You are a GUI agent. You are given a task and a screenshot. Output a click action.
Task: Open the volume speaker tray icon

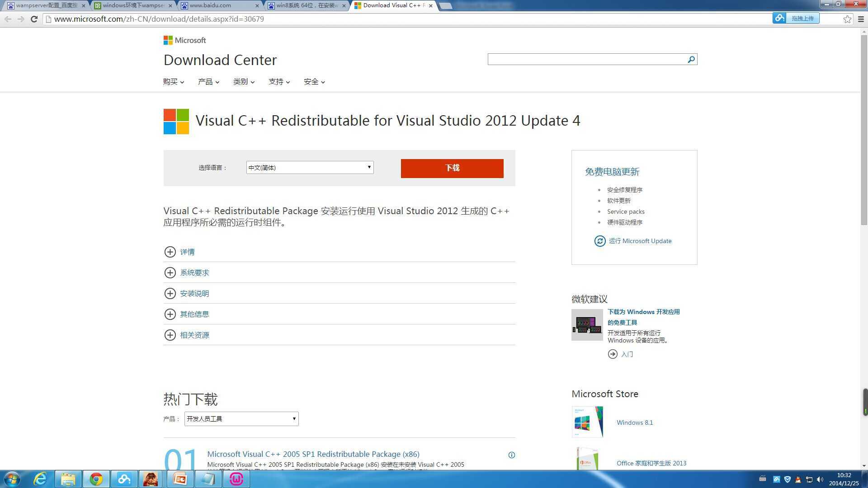tap(820, 479)
